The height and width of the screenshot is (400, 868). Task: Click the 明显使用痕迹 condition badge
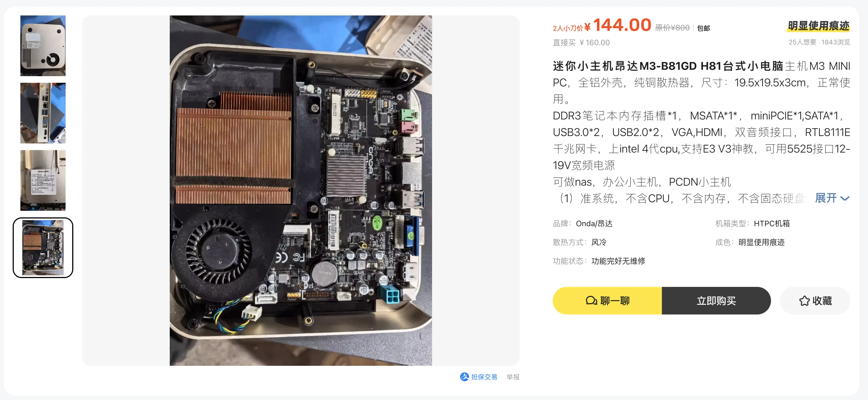(818, 26)
